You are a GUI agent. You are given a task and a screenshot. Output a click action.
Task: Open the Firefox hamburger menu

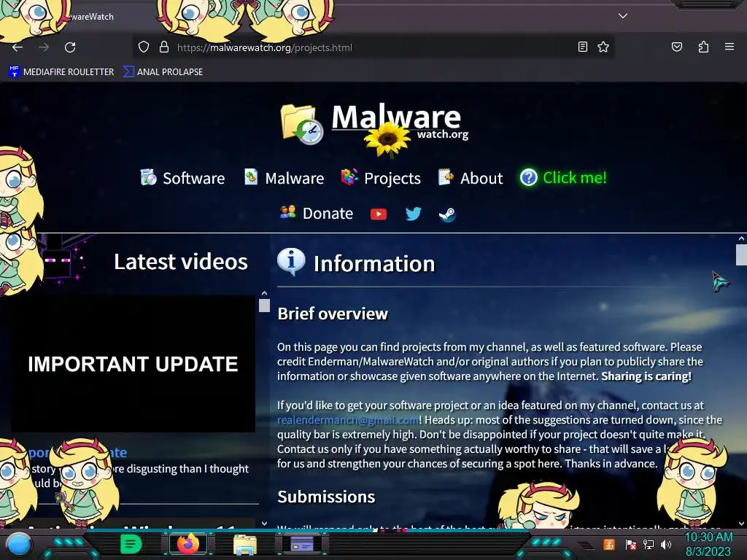[729, 47]
